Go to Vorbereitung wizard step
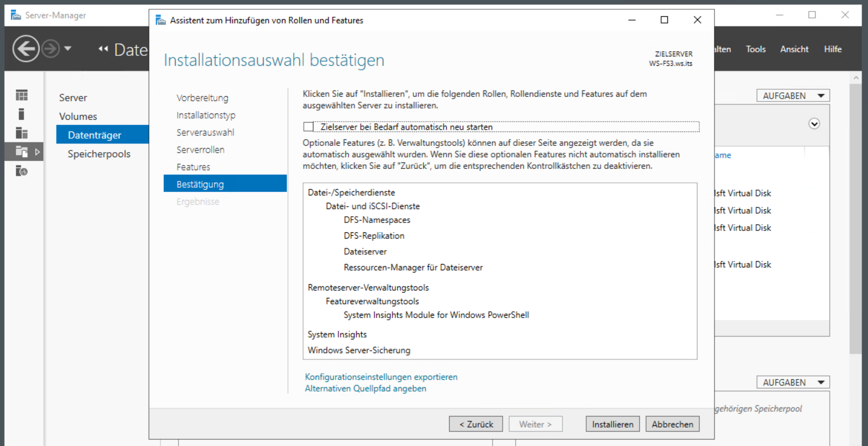The height and width of the screenshot is (446, 868). click(x=202, y=98)
